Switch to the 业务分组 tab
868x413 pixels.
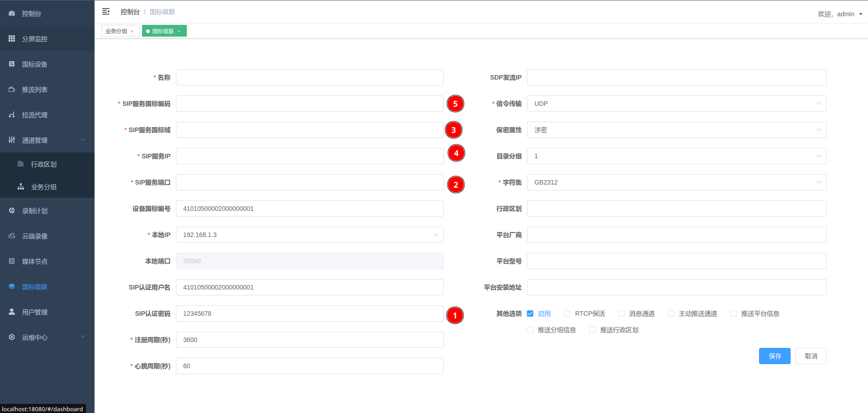[x=116, y=31]
